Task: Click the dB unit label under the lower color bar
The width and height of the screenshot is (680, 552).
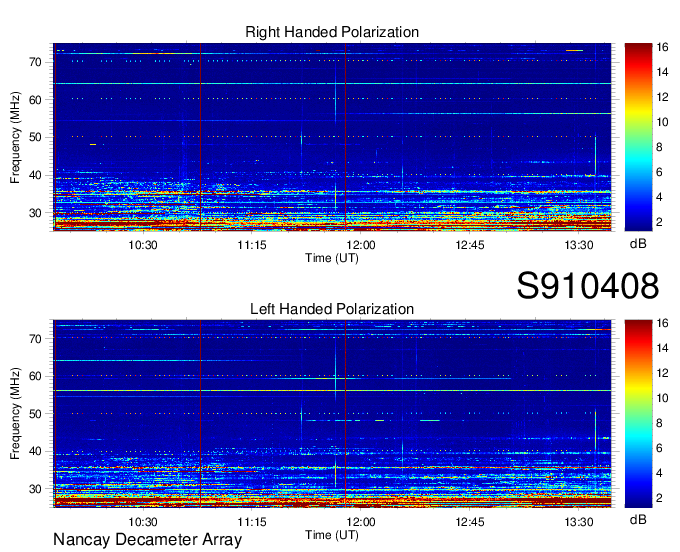Action: tap(638, 519)
